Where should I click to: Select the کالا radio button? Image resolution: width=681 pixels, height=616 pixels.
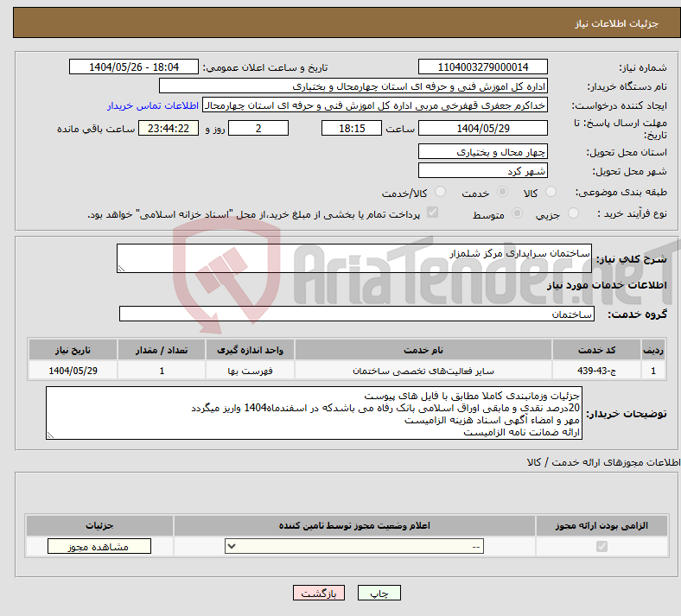pos(551,192)
